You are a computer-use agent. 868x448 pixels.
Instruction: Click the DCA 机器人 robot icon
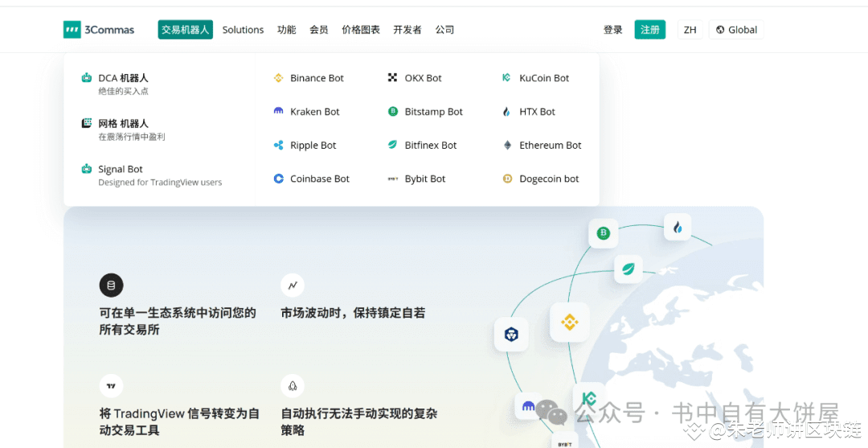point(87,78)
